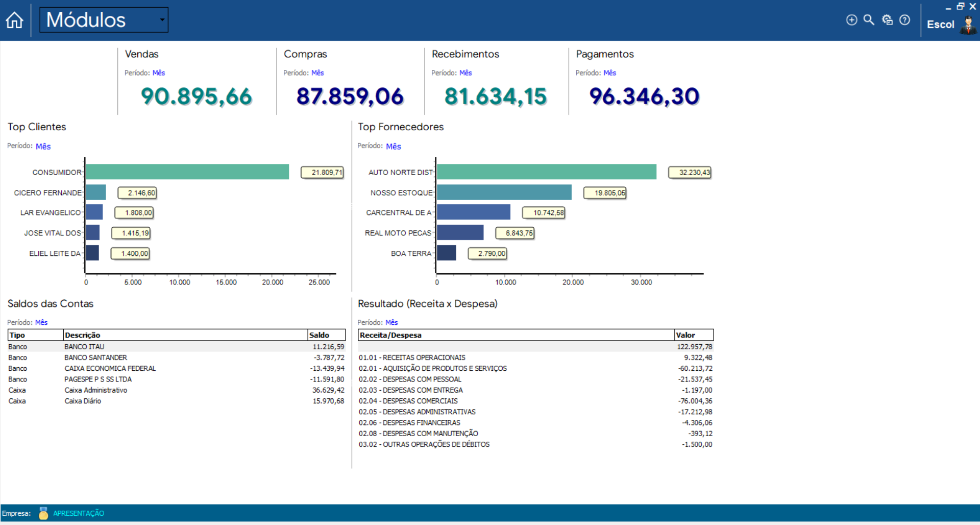Open the gear settings icon
The height and width of the screenshot is (525, 980).
tap(887, 20)
